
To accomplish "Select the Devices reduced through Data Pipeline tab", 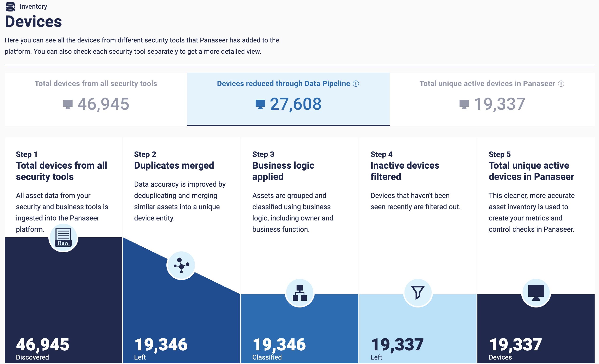I will [x=288, y=99].
